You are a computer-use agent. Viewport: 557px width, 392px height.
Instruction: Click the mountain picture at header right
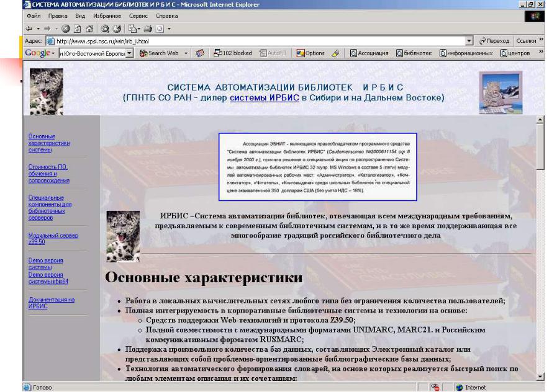tap(501, 92)
